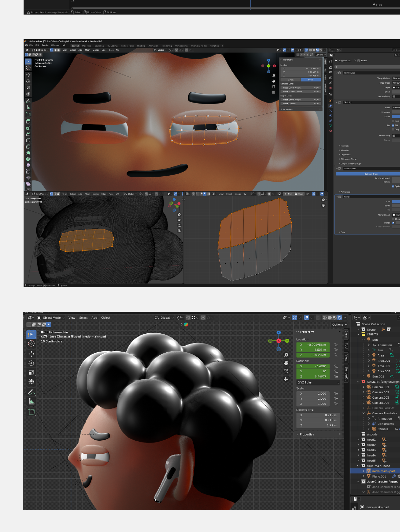Lock the Rotation Z value

(336, 376)
